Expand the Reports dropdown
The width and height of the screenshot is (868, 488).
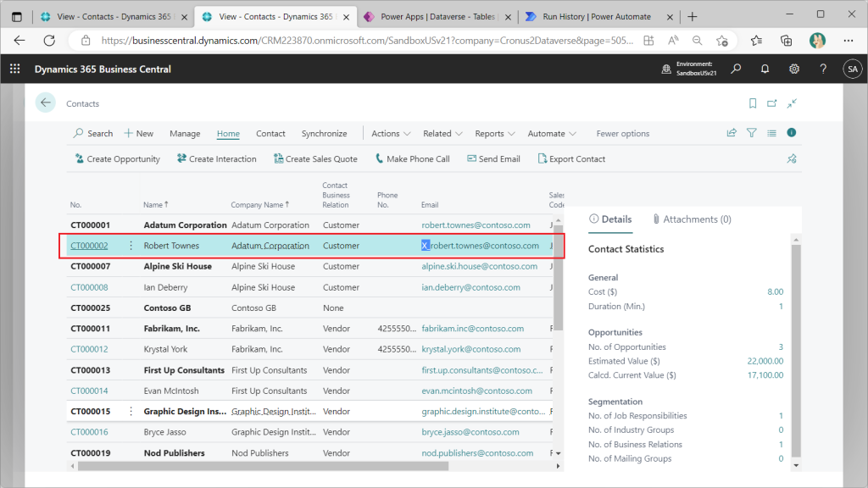tap(495, 133)
